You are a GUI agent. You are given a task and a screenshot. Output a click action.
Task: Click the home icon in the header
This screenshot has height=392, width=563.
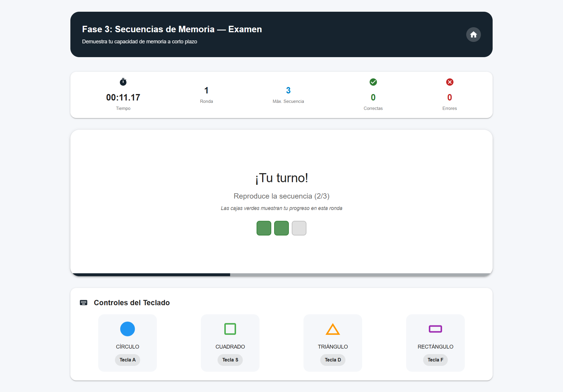coord(473,35)
